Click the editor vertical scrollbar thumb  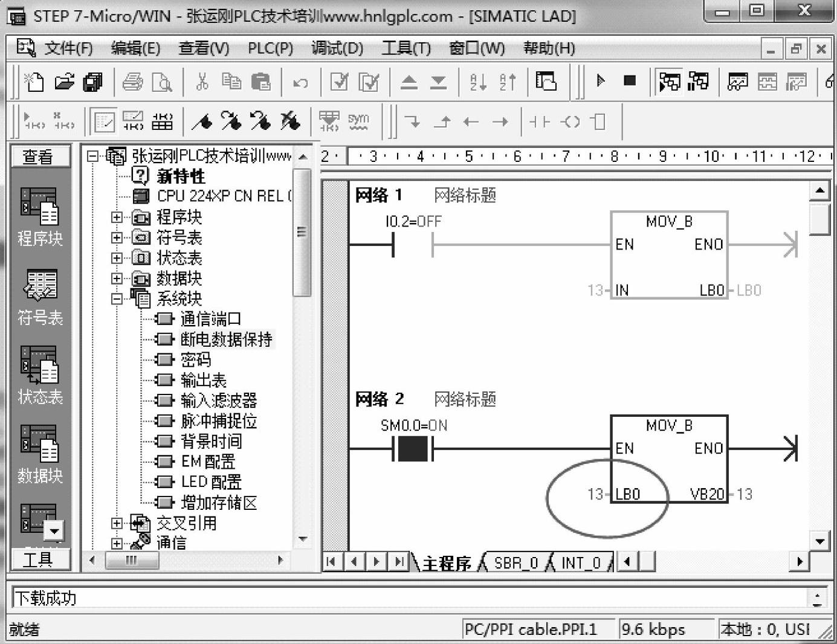(x=819, y=219)
